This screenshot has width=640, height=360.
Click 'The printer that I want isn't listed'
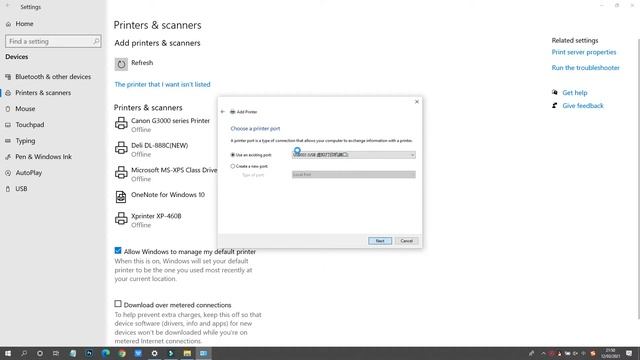pos(162,84)
